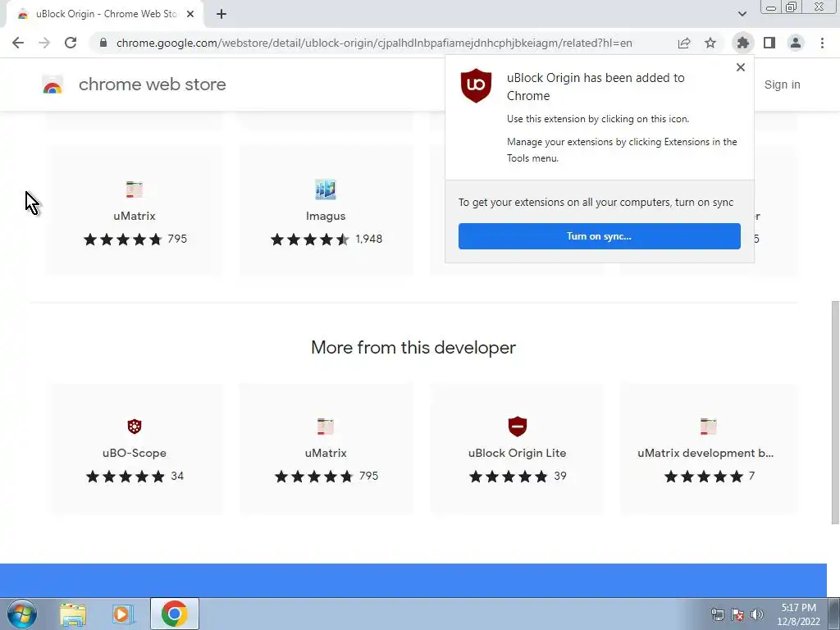
Task: Sign in to Chrome Web Store
Action: pyautogui.click(x=782, y=84)
